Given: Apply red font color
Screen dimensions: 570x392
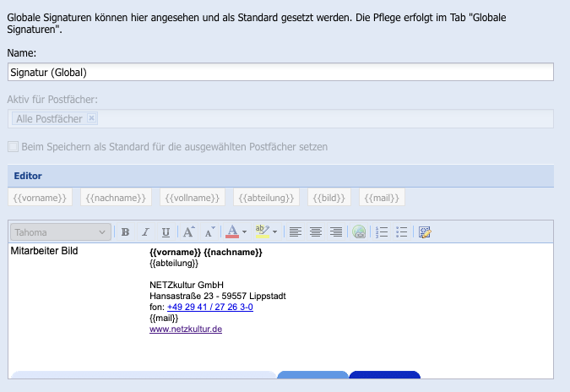Looking at the screenshot, I should pyautogui.click(x=232, y=231).
